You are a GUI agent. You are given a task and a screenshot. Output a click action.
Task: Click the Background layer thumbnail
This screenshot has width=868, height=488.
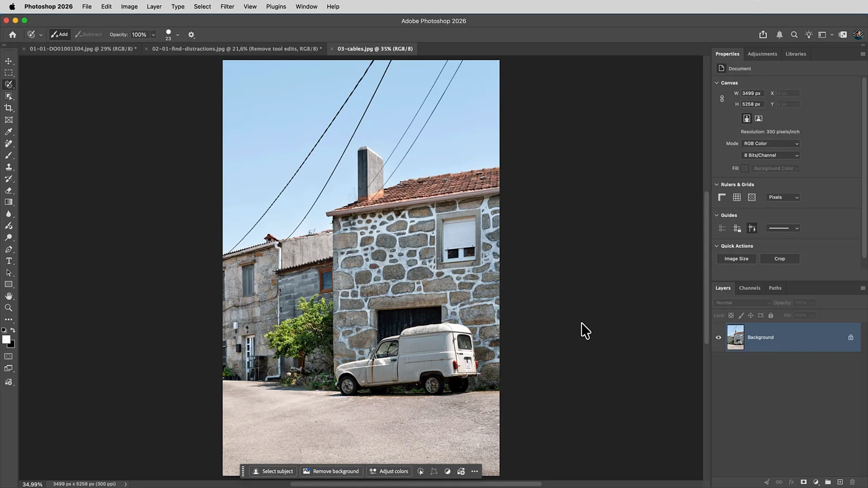click(735, 337)
